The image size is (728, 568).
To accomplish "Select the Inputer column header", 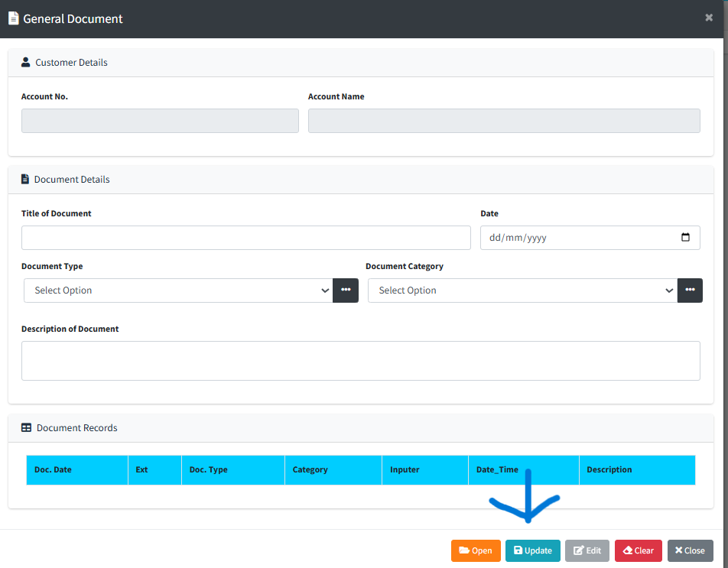I will [424, 469].
